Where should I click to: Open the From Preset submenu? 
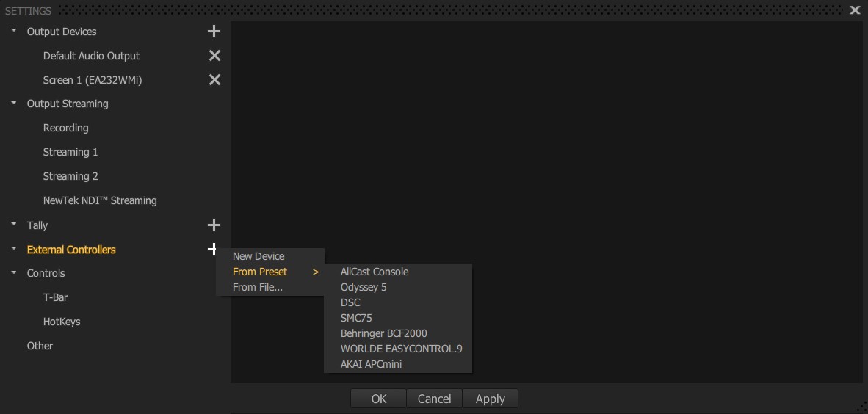(270, 272)
